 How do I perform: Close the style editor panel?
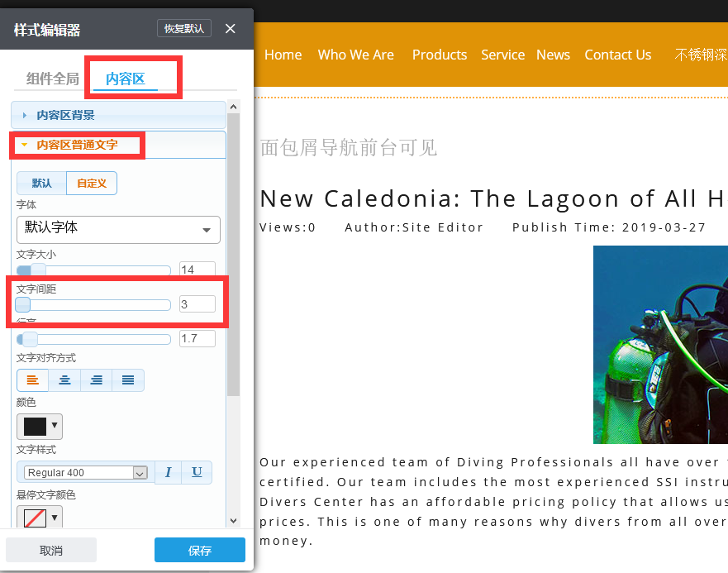(231, 29)
